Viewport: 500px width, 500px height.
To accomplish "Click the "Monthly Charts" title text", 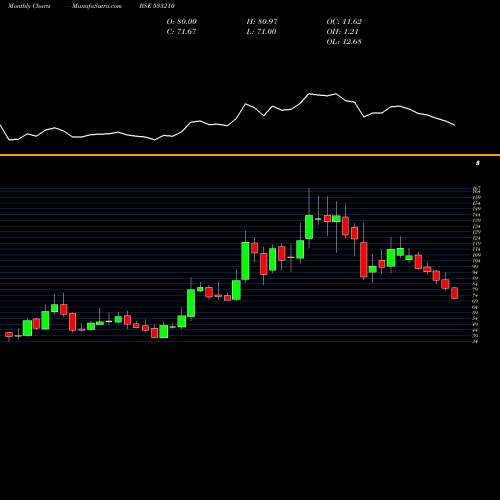I will tap(29, 6).
